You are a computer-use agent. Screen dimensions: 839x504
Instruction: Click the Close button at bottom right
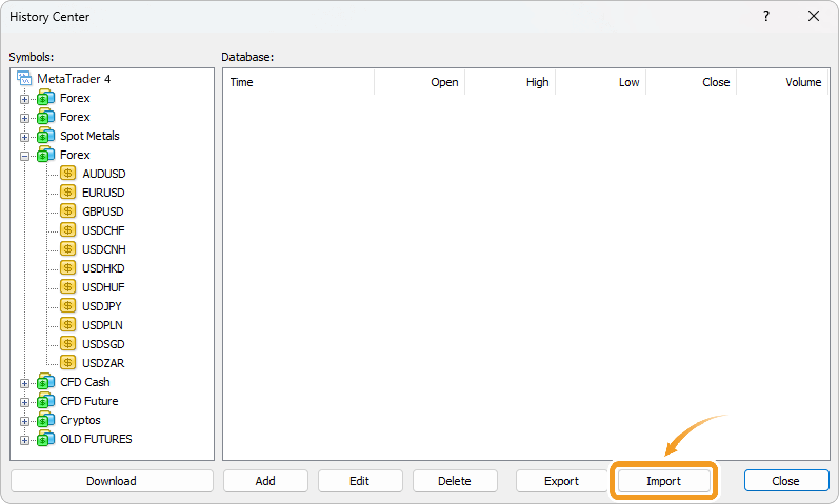pos(786,481)
